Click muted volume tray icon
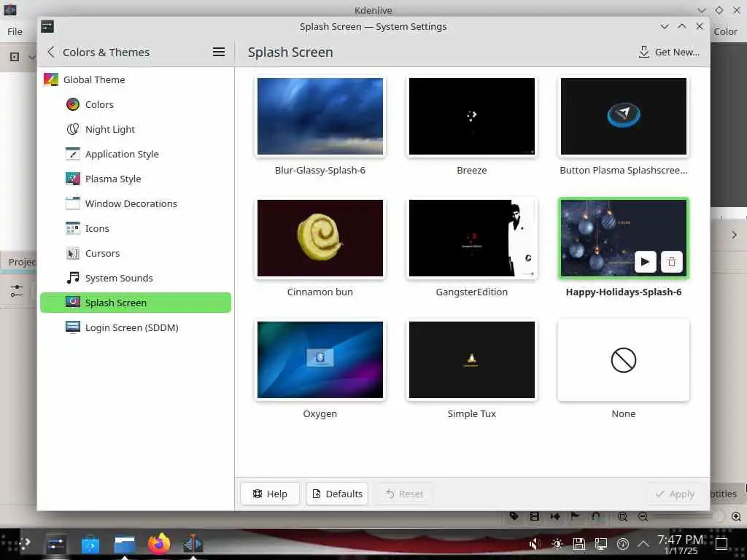Image resolution: width=747 pixels, height=560 pixels. click(535, 543)
